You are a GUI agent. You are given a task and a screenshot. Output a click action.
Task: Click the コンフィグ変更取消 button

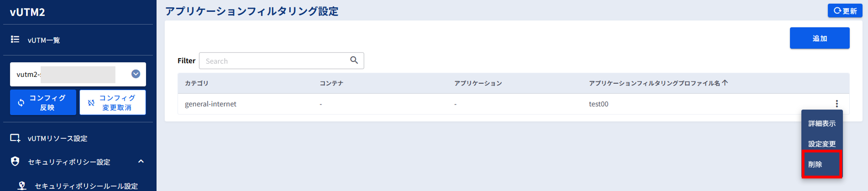(112, 102)
